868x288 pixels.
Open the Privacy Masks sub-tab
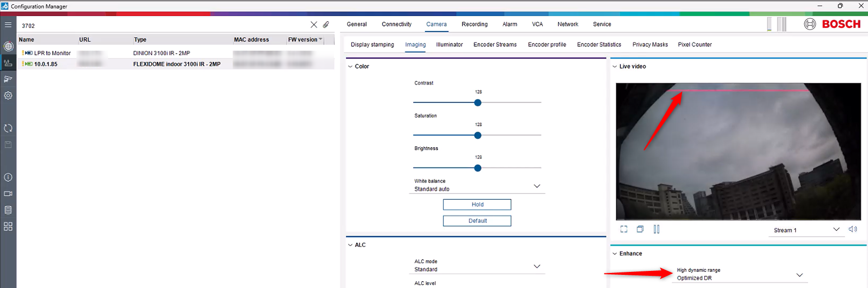click(650, 45)
